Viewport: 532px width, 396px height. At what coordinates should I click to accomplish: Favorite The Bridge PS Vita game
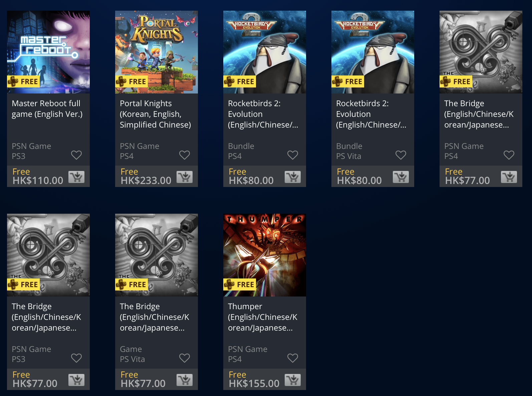click(185, 358)
